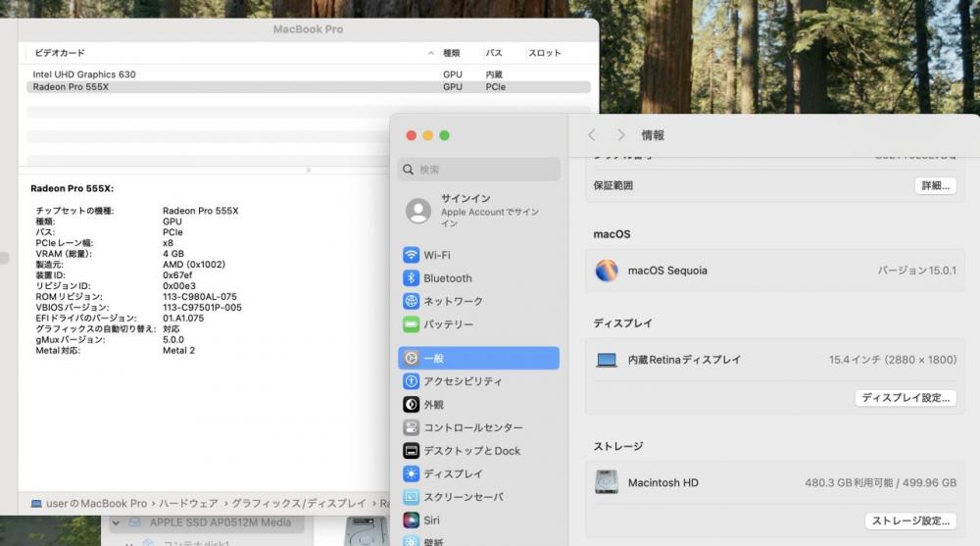Click グラフィックス/ディスプレイ in path bar

(x=299, y=504)
